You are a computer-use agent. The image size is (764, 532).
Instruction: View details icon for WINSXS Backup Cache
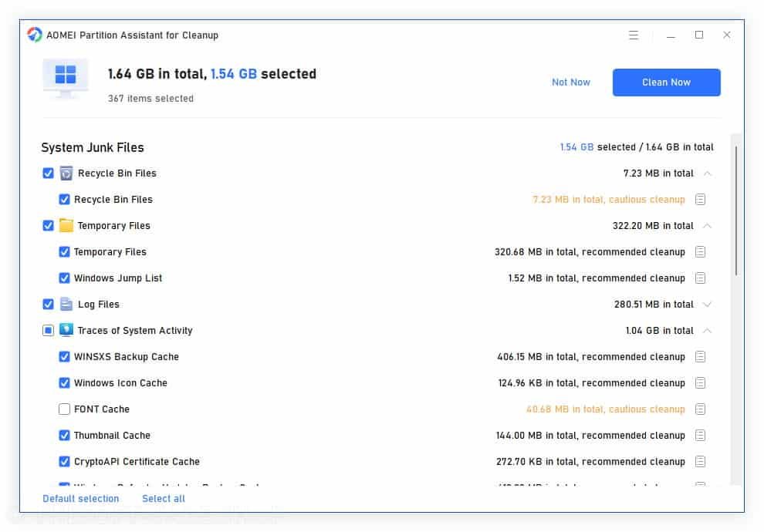pos(700,357)
